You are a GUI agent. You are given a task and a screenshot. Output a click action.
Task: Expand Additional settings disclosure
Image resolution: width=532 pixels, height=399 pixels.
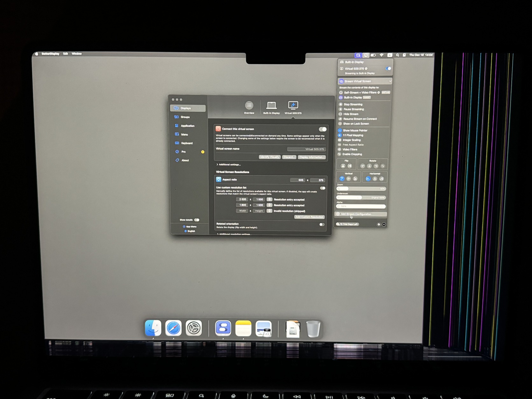coord(228,164)
